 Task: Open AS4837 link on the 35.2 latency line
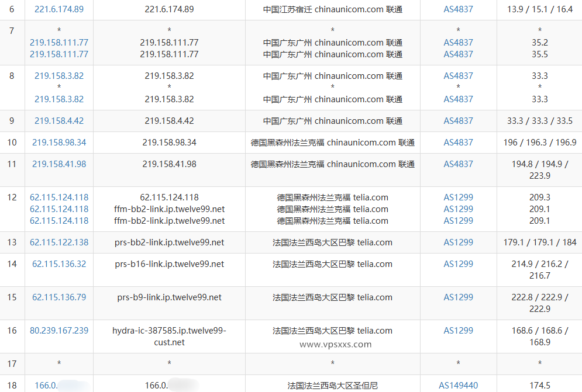(458, 43)
